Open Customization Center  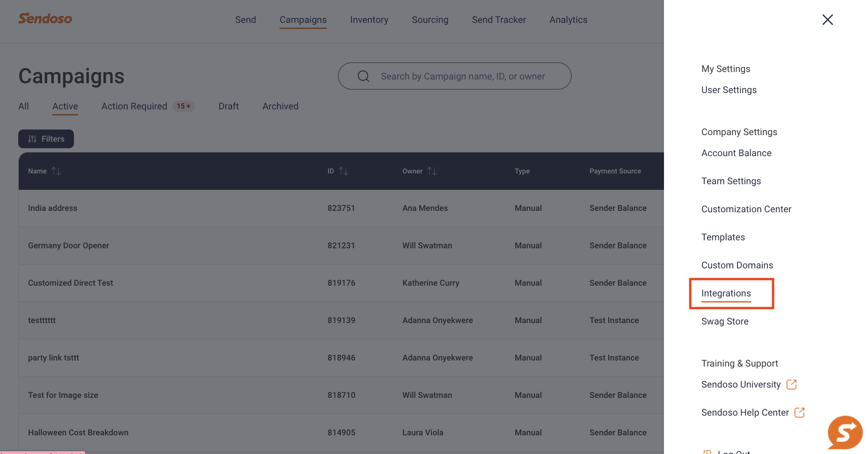[746, 209]
